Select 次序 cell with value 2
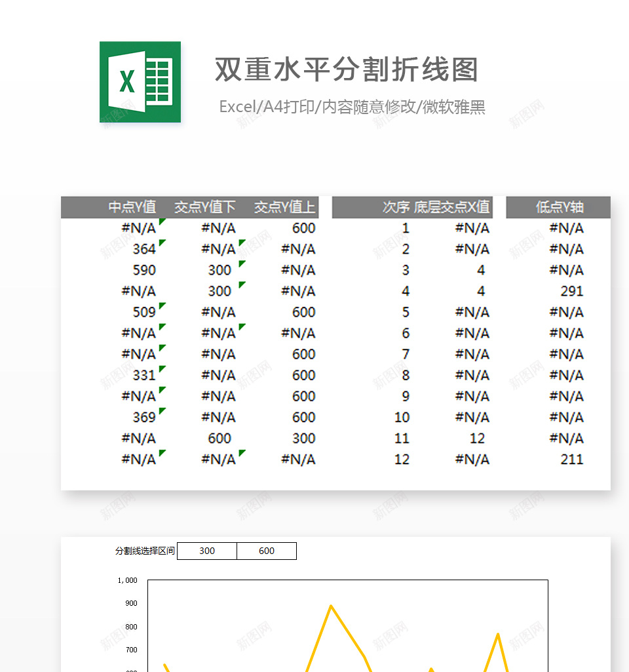Image resolution: width=629 pixels, height=672 pixels. 406,249
